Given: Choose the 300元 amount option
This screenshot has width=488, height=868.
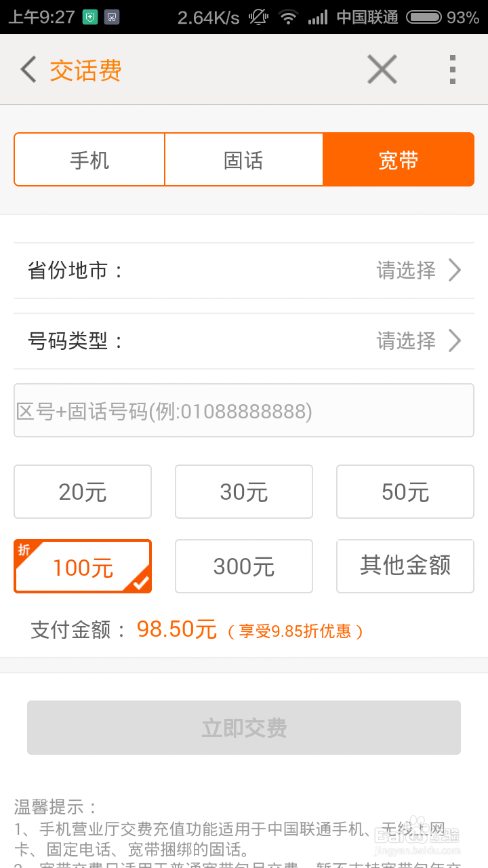Looking at the screenshot, I should 244,566.
